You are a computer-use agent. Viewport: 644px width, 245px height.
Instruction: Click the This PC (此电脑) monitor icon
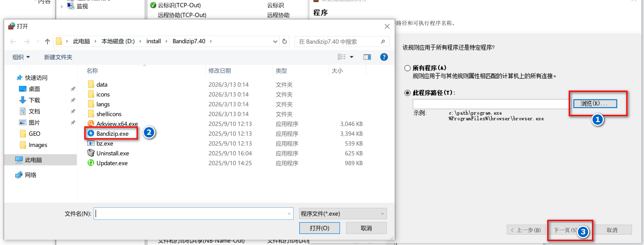pos(19,160)
